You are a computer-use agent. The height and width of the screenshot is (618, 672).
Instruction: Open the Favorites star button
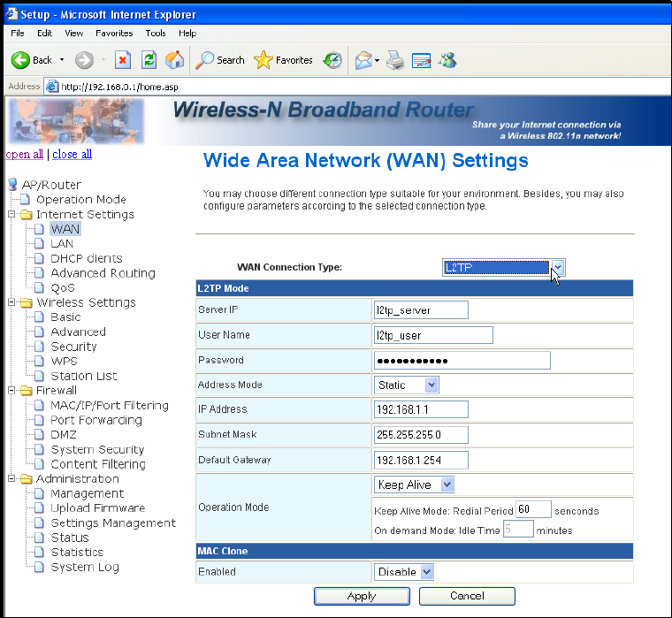pyautogui.click(x=283, y=60)
